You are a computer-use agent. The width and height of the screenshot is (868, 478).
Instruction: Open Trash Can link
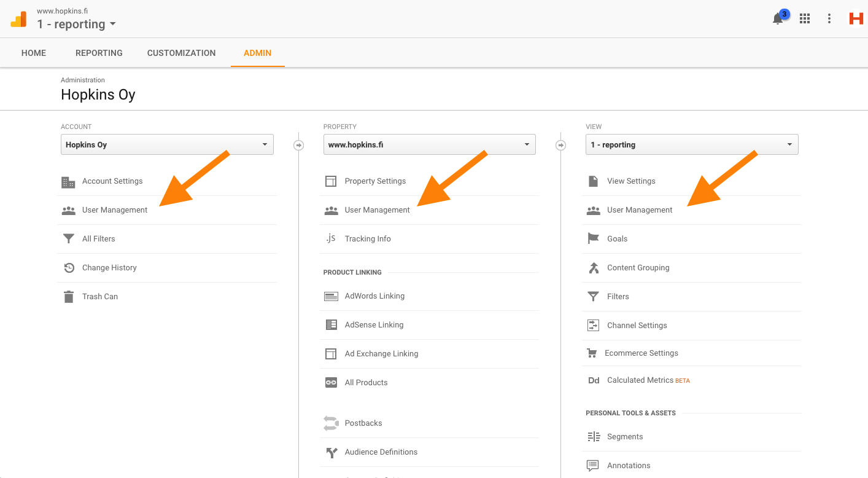point(100,297)
